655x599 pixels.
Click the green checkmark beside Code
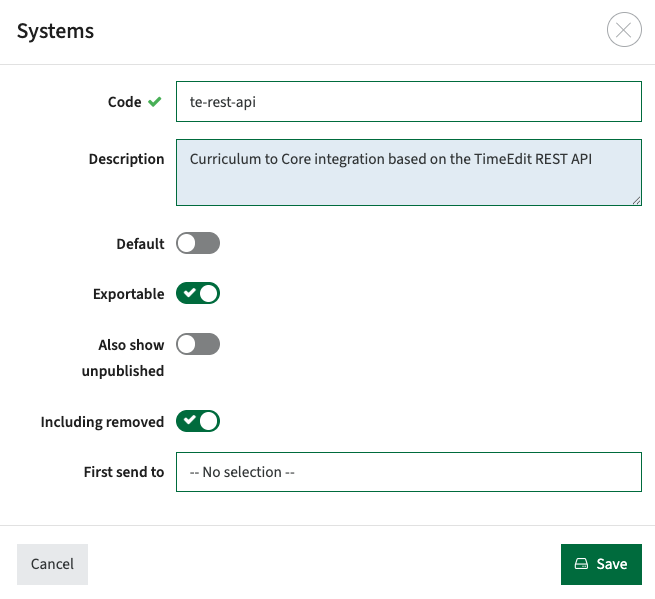(155, 102)
